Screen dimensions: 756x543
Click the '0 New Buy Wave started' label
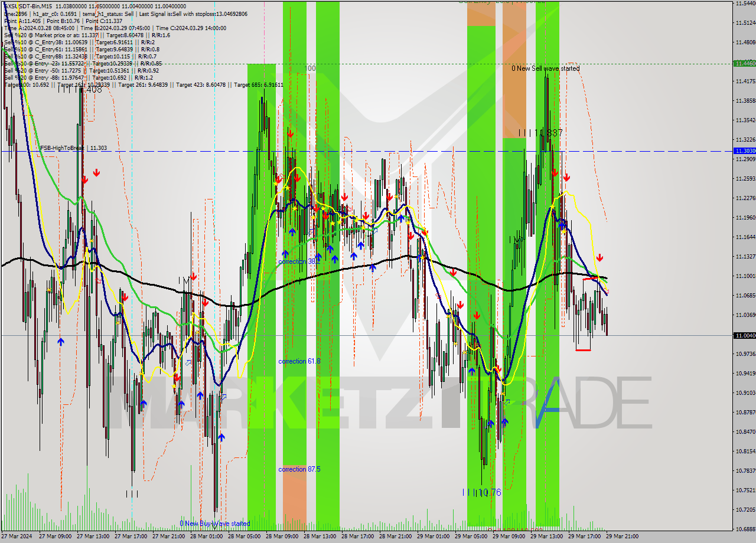(215, 524)
